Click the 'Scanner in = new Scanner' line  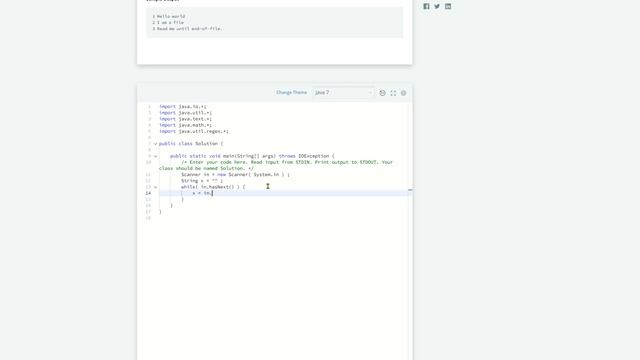click(x=235, y=175)
